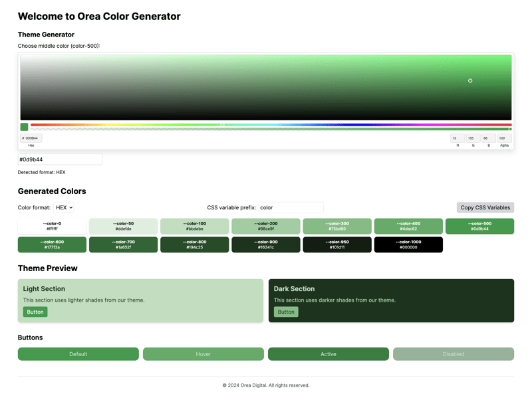The width and height of the screenshot is (532, 408).
Task: Click the Alpha value field
Action: pos(504,138)
